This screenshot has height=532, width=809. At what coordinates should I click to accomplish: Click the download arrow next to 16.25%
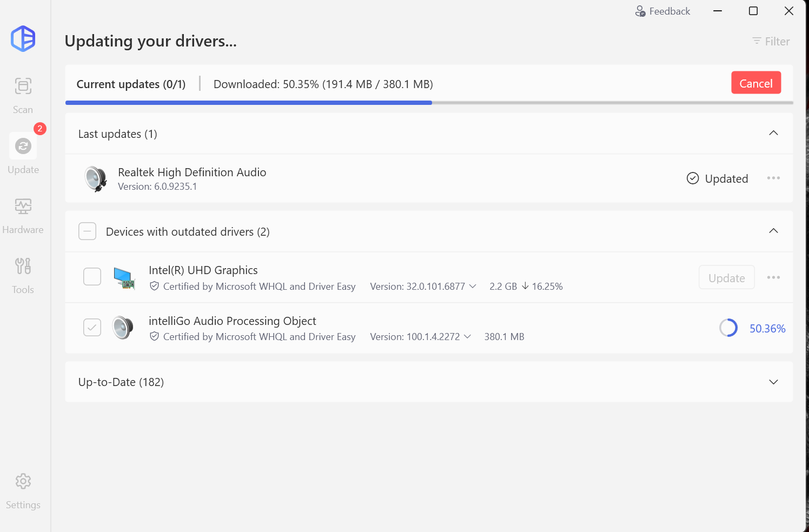[x=525, y=286]
